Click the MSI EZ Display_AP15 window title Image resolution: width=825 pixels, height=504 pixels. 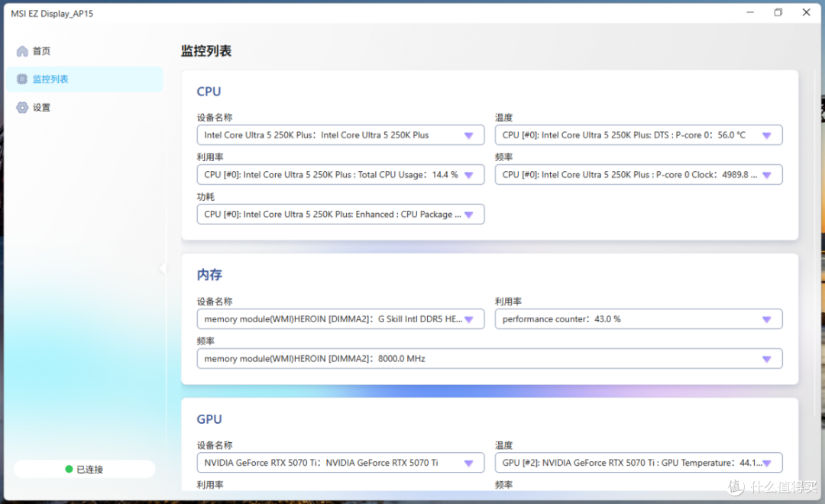52,14
